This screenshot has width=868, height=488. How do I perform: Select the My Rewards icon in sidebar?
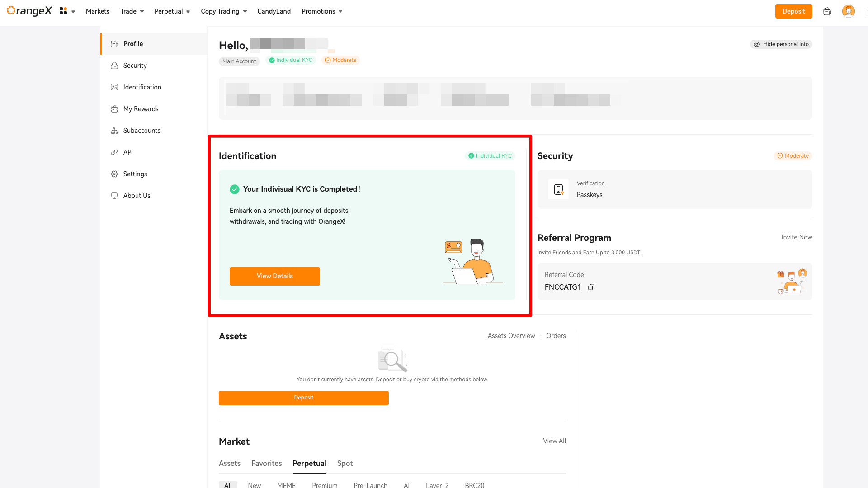(114, 109)
